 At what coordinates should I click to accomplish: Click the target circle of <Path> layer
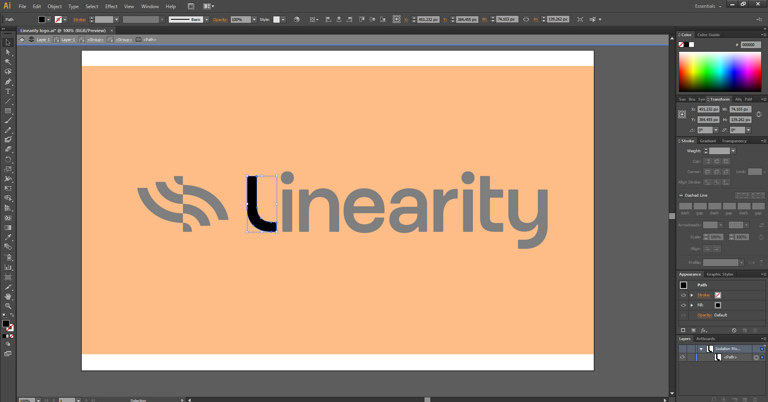pos(756,357)
